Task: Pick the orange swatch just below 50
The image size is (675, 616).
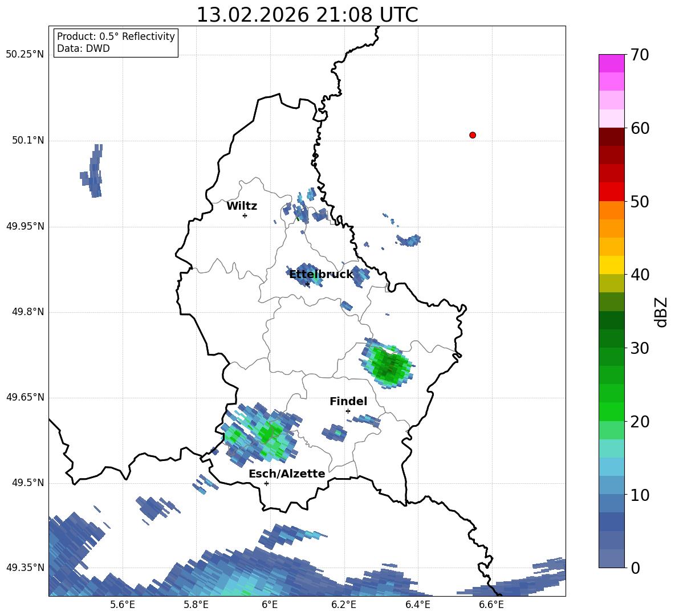Action: (611, 210)
